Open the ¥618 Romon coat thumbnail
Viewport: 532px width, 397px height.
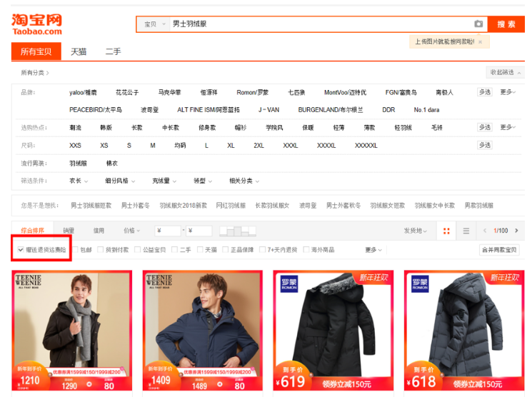click(464, 331)
